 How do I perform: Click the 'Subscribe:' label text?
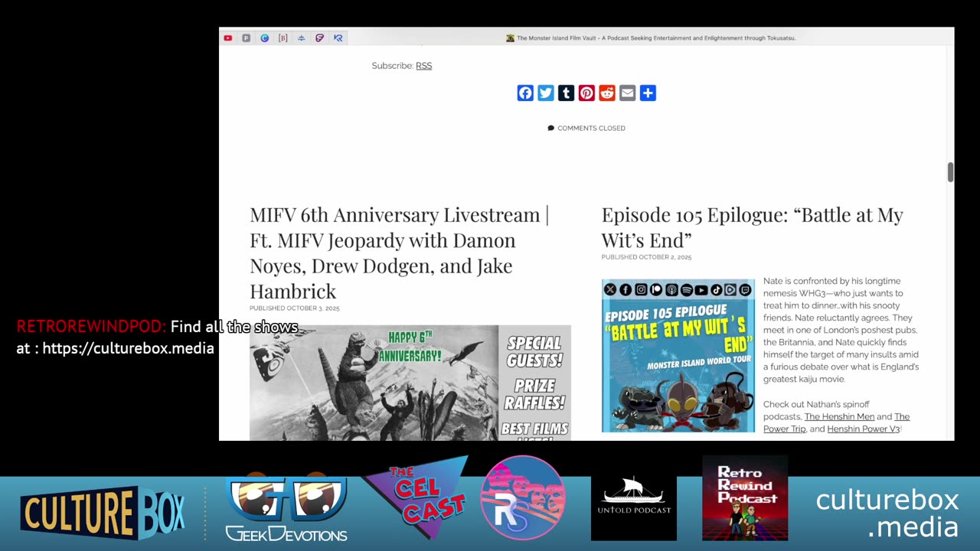pos(392,66)
